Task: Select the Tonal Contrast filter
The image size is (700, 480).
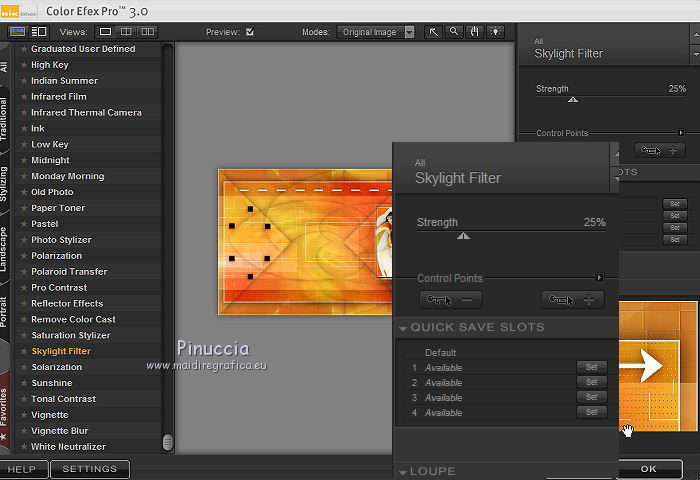Action: [x=64, y=399]
